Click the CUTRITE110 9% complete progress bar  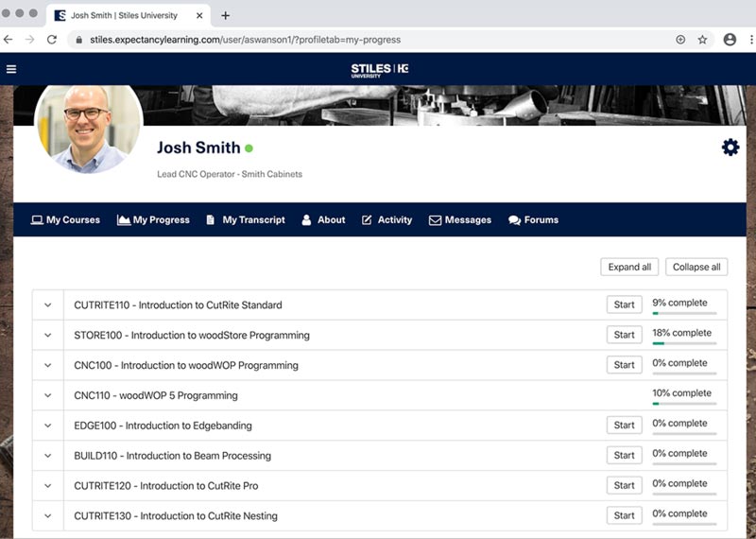(684, 313)
